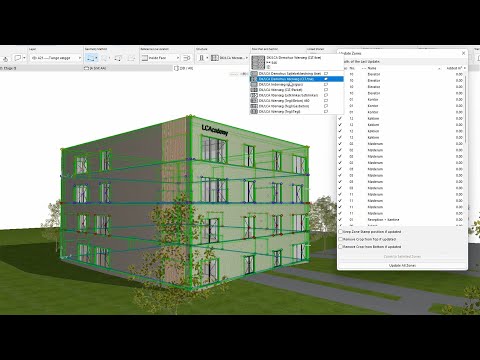Select the straight wall geometry method icon
Screen dimensions: 480x360
click(x=91, y=58)
